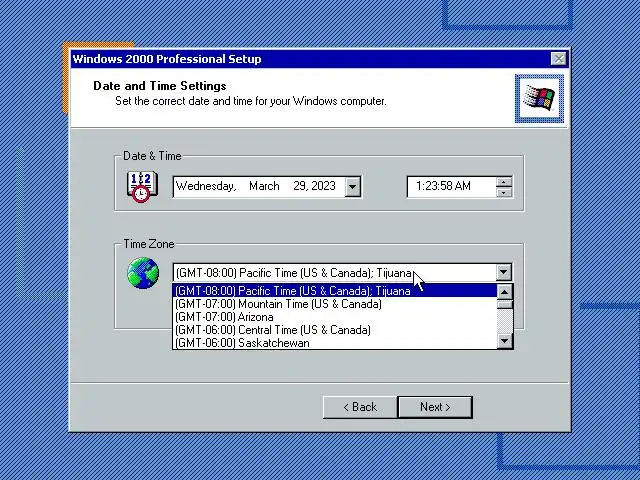640x480 pixels.
Task: Click the weekday 'Wednesday,' in the date field
Action: point(206,187)
